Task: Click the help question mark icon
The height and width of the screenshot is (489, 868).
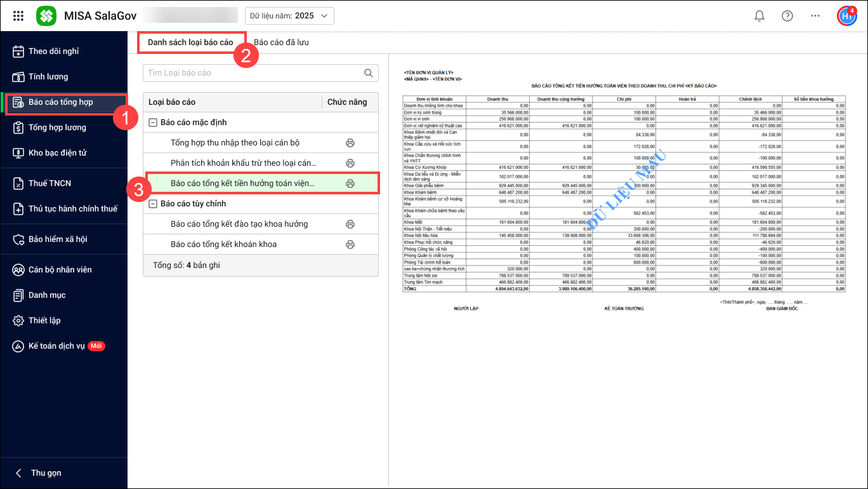Action: tap(787, 16)
